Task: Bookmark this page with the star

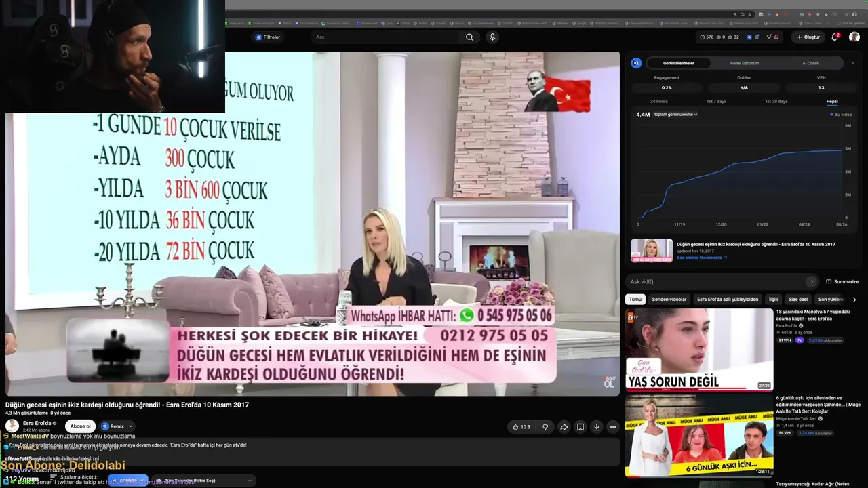Action: [x=751, y=14]
